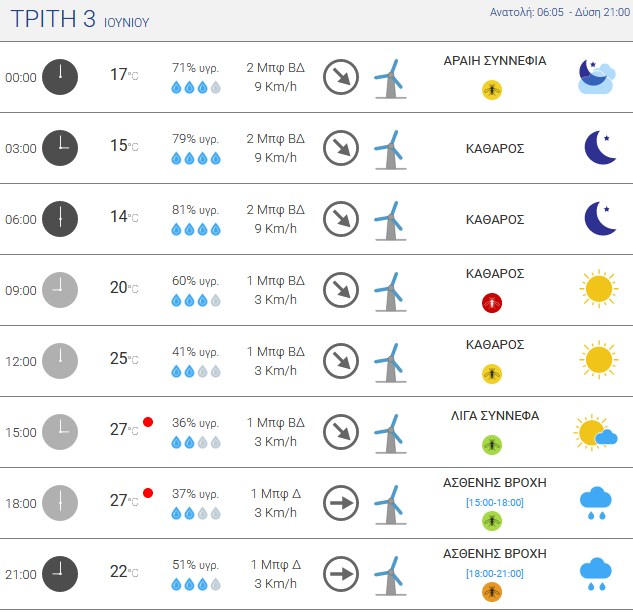Click the wind direction arrow at 18:00
633x614 pixels.
[341, 503]
